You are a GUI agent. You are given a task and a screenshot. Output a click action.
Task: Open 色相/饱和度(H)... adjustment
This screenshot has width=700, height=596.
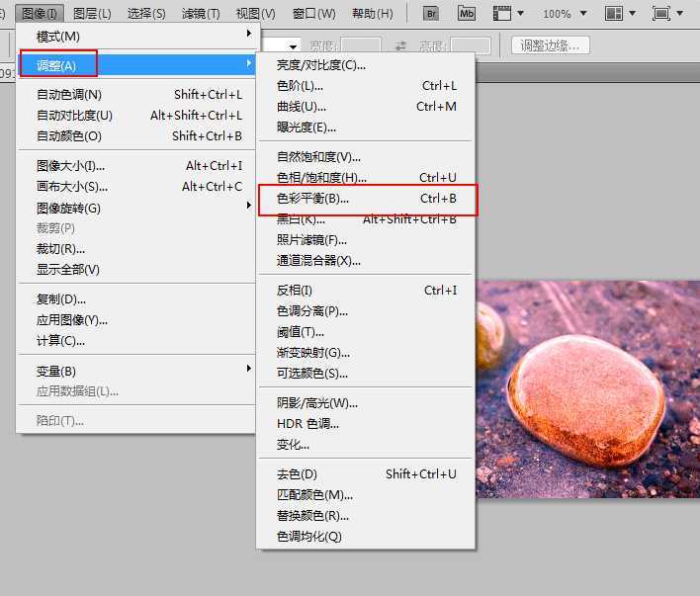coord(366,177)
